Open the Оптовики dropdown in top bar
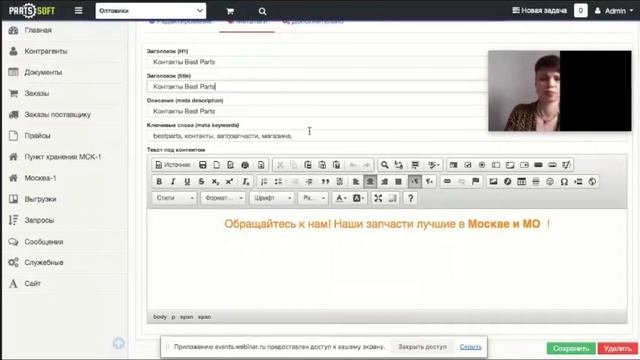640x360 pixels. (151, 11)
